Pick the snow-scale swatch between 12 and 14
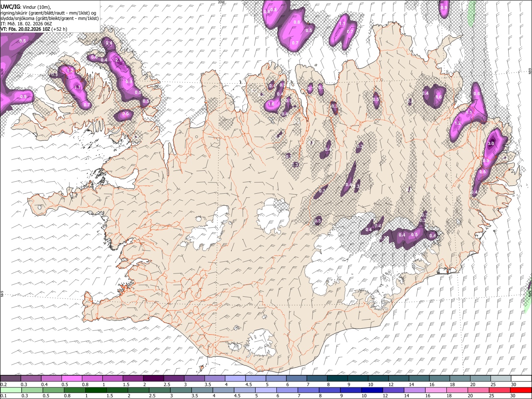Viewport: 532px width, 399px height. (x=399, y=379)
